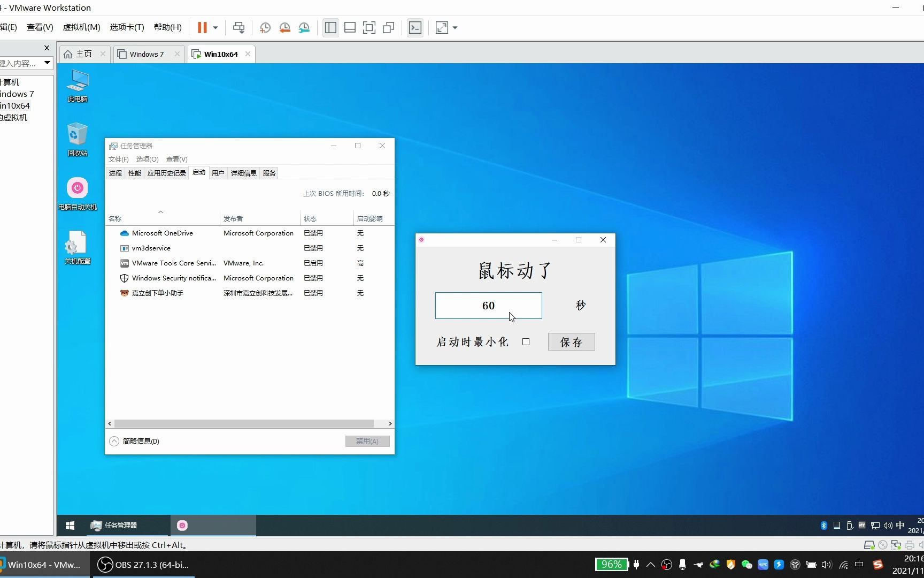
Task: Switch to the 用户 tab
Action: tap(218, 173)
